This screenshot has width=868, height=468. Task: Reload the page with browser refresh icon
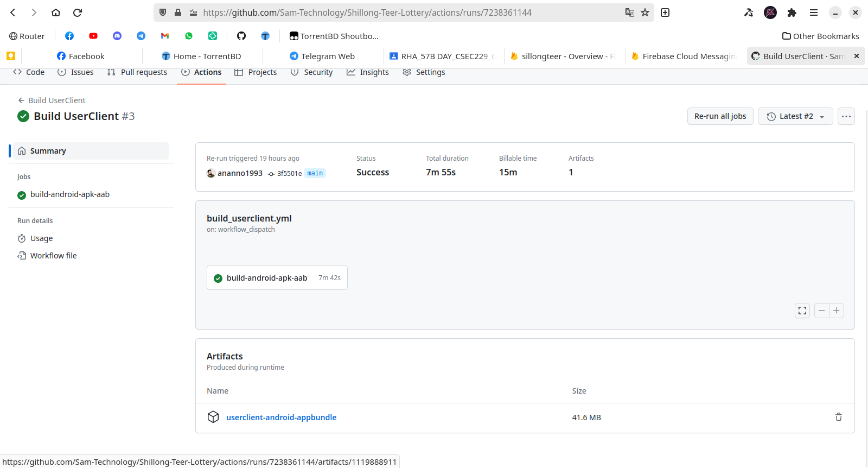[78, 12]
